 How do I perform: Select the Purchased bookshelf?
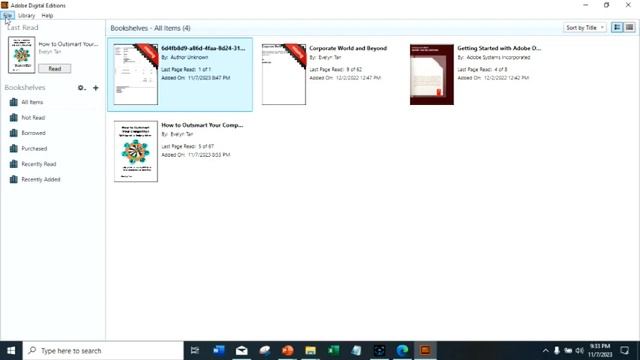coord(34,149)
